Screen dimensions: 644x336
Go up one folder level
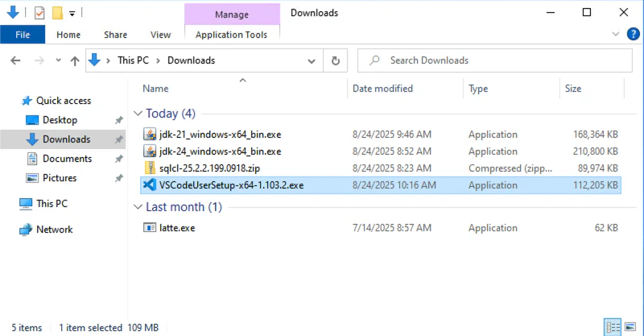tap(75, 61)
